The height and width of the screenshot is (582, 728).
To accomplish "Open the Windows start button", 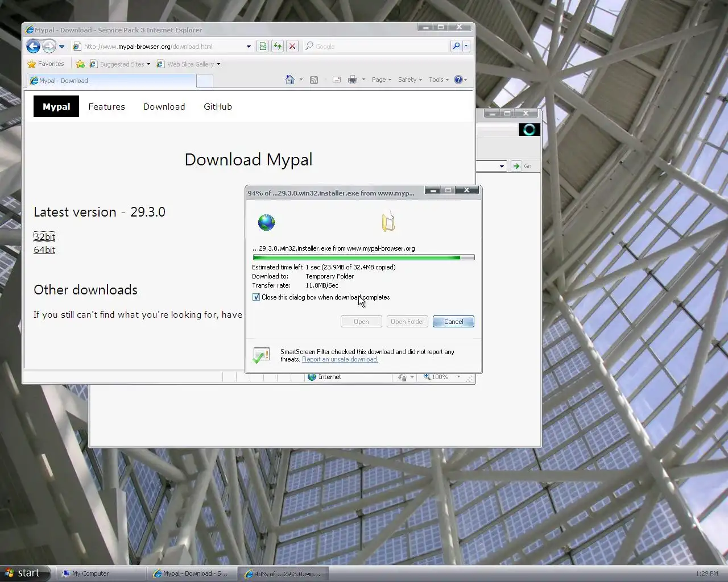I will [x=25, y=573].
